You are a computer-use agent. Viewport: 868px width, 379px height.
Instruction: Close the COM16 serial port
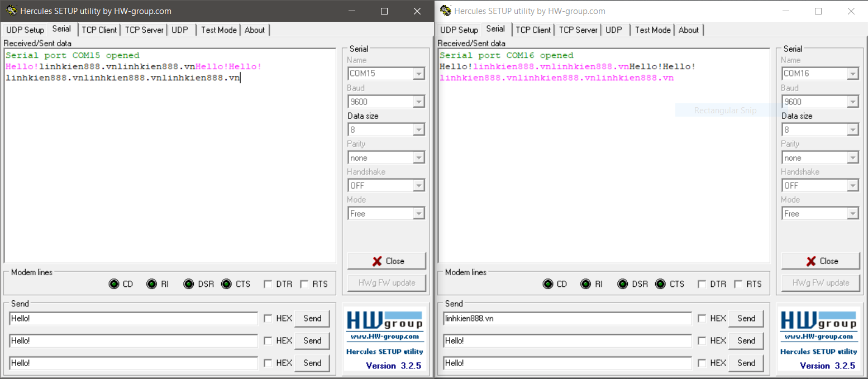coord(821,261)
